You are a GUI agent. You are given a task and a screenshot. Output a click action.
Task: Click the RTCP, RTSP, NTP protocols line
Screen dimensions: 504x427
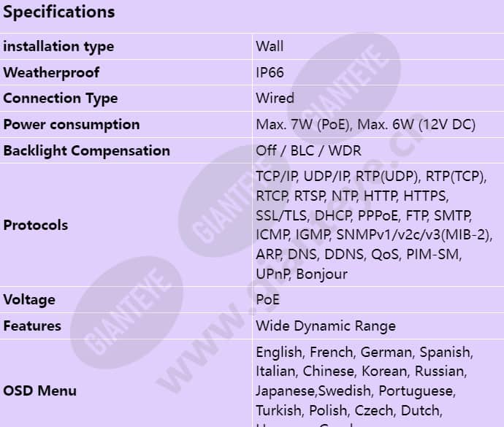pyautogui.click(x=352, y=196)
